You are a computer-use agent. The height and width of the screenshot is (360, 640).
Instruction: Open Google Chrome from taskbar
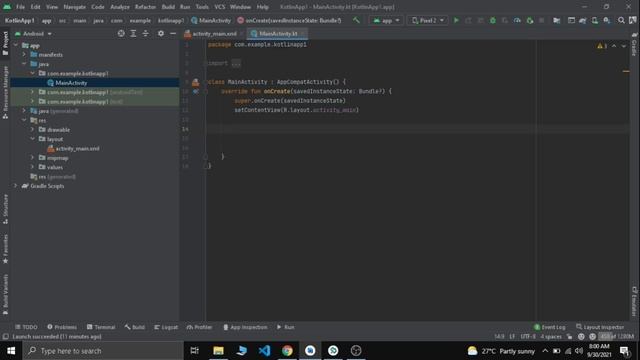[287, 351]
